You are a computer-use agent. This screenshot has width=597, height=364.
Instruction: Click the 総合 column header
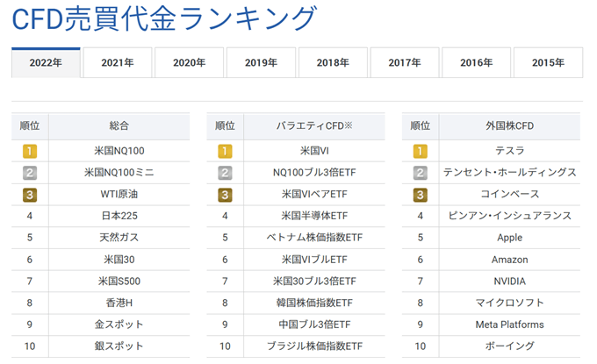pos(119,126)
